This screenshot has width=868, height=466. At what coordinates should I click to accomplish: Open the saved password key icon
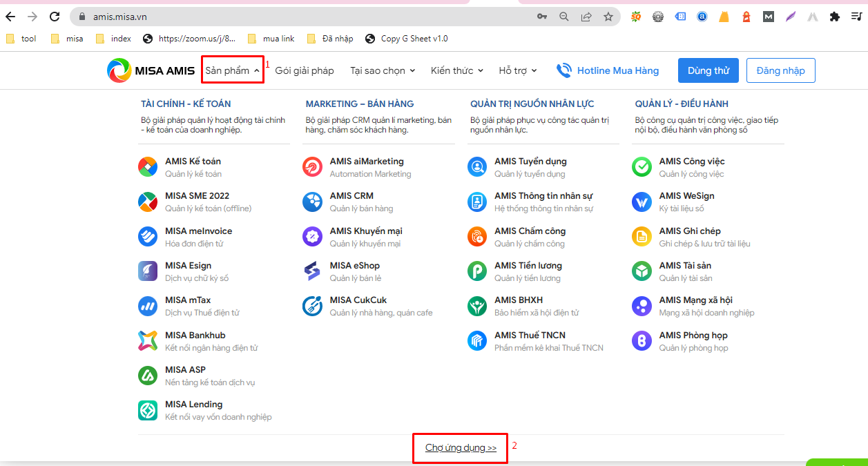coord(542,17)
